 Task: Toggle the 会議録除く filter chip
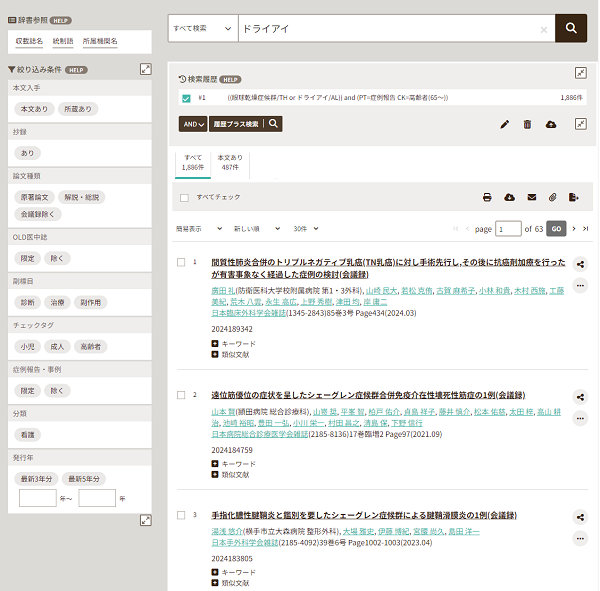(38, 214)
